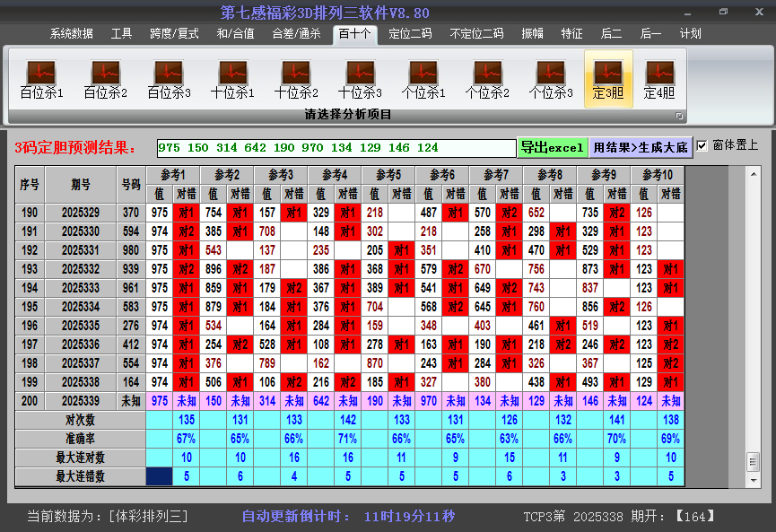Open the 十位杀3 analysis tool
This screenshot has width=776, height=532.
[359, 76]
